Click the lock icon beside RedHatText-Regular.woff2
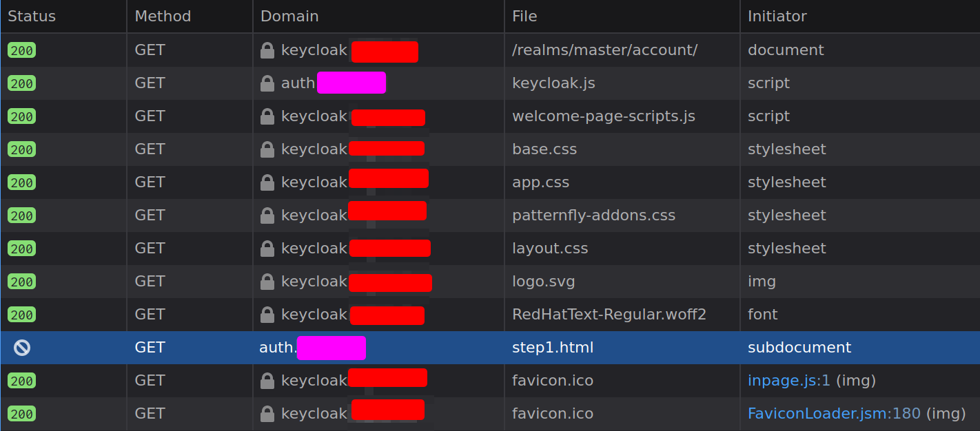The height and width of the screenshot is (431, 980). click(x=267, y=314)
